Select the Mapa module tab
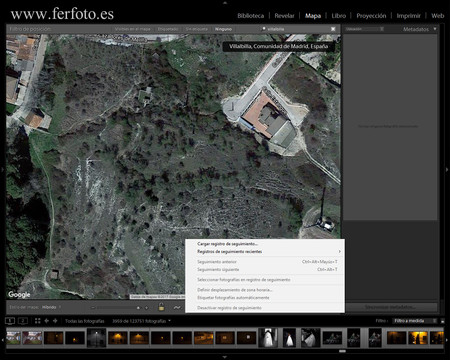The image size is (450, 360). pos(313,16)
